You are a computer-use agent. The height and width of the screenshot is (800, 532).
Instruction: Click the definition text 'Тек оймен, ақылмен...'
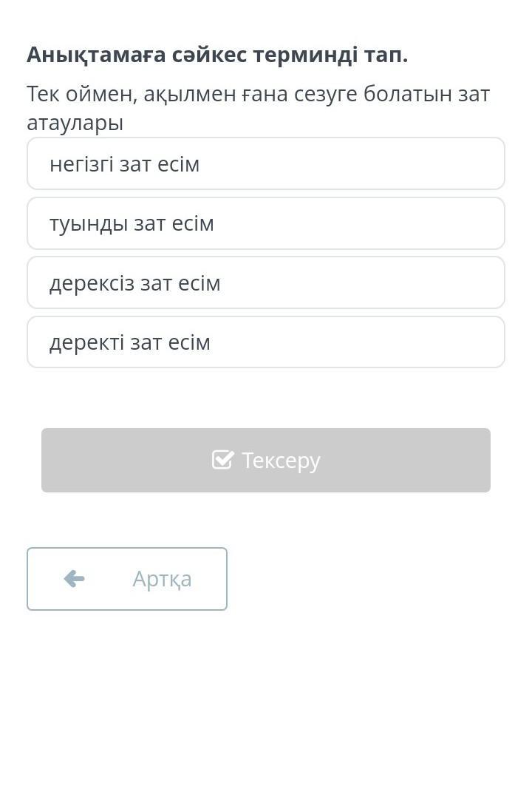point(258,108)
